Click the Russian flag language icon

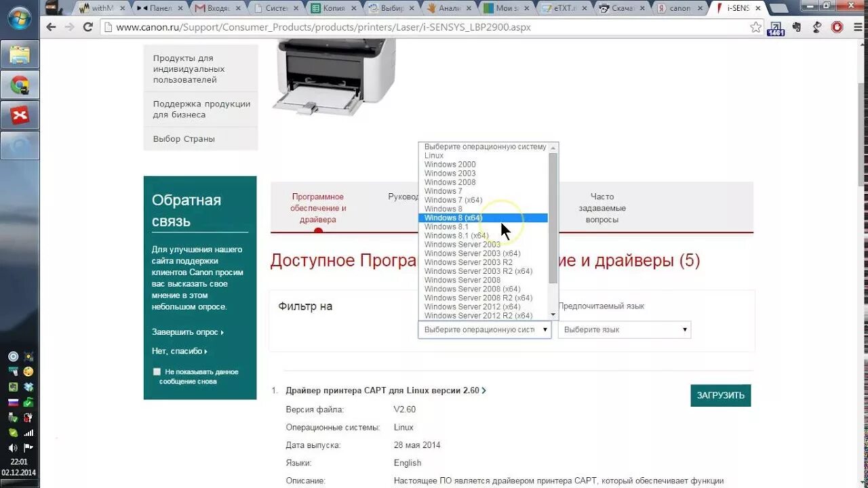[x=13, y=402]
